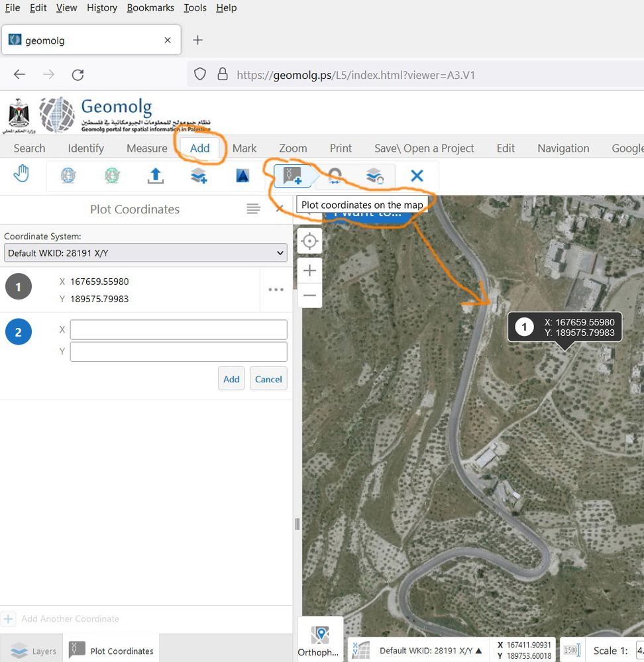Click the X coordinate input field

point(178,329)
